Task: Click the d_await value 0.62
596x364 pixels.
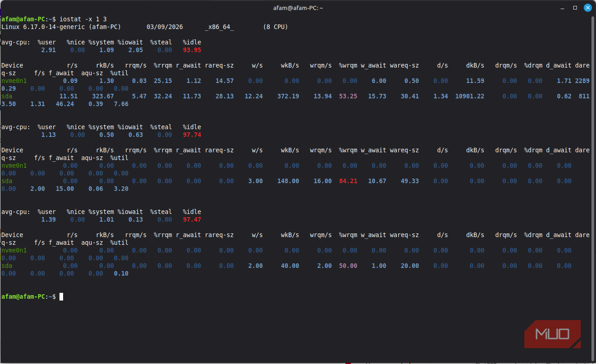Action: coord(564,96)
